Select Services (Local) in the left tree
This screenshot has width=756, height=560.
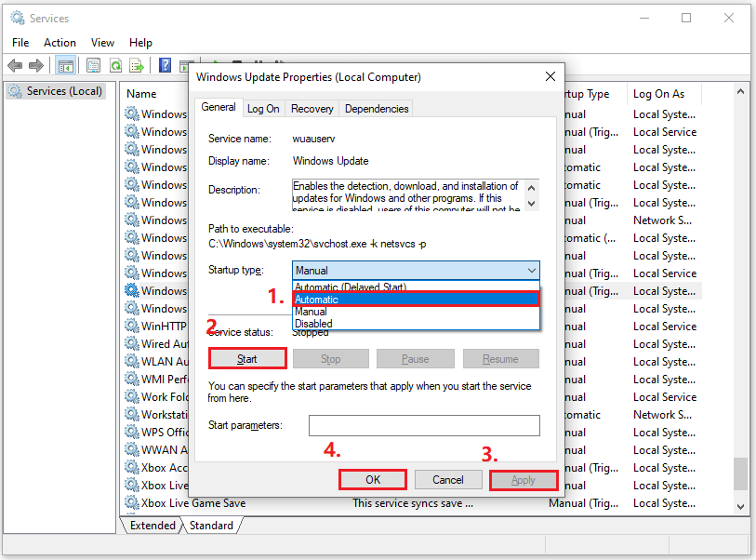pos(56,90)
